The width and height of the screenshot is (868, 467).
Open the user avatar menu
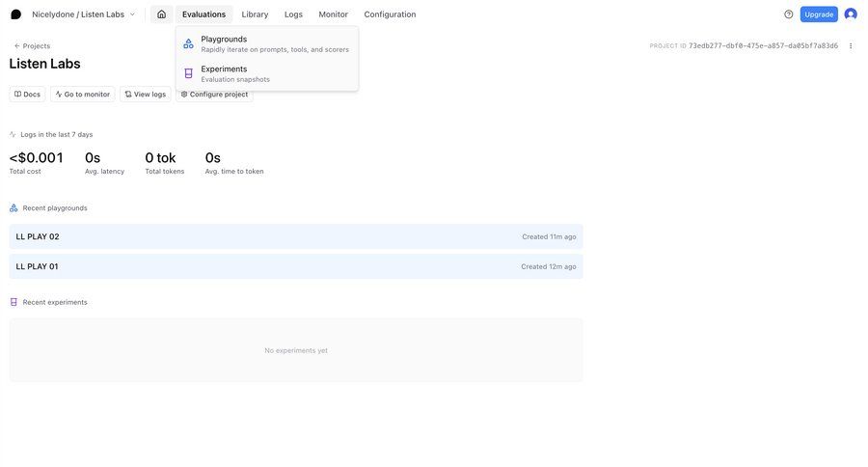point(851,14)
